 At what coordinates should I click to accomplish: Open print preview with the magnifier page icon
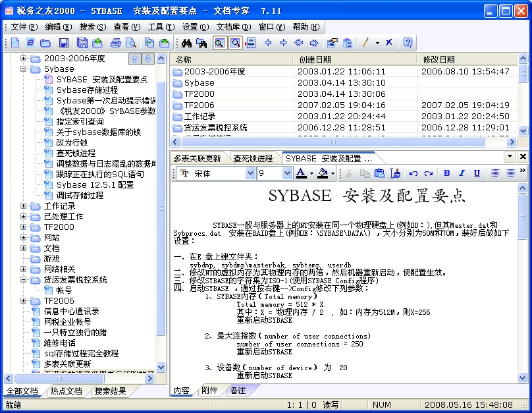coord(131,43)
